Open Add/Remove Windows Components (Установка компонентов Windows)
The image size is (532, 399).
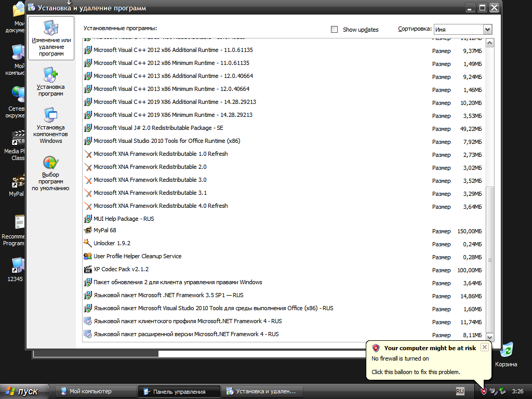coord(50,126)
